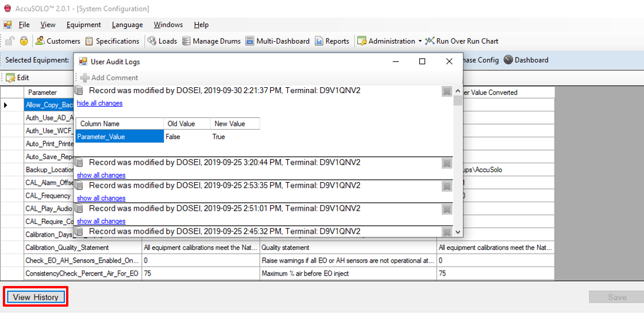Open the Reports toolbar item
This screenshot has height=313, width=644.
tap(331, 41)
